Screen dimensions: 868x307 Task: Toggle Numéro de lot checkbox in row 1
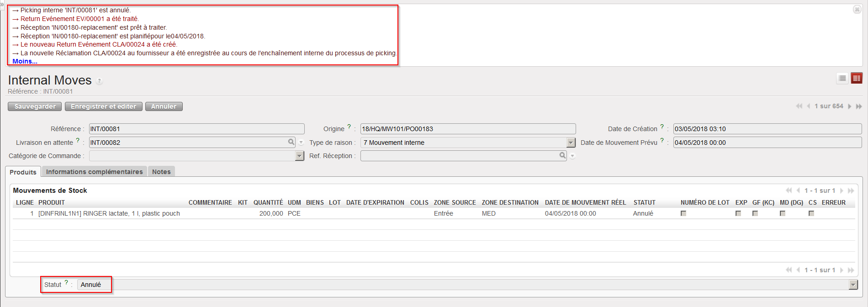pos(683,213)
